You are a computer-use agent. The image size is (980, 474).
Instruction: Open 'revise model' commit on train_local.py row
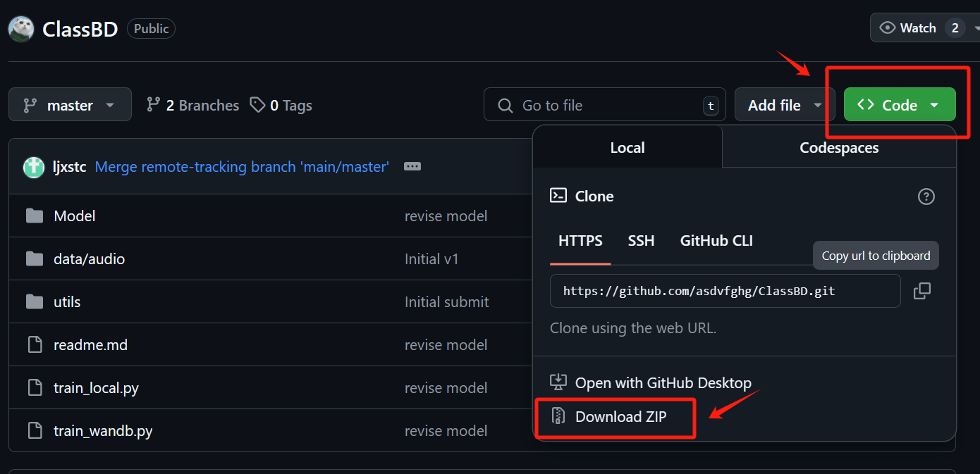pyautogui.click(x=446, y=387)
